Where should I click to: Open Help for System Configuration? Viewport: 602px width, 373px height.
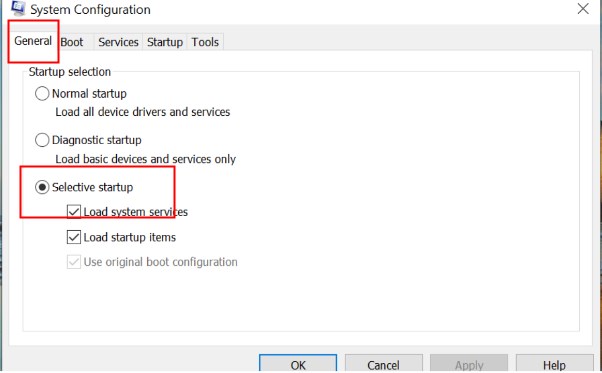tap(554, 363)
